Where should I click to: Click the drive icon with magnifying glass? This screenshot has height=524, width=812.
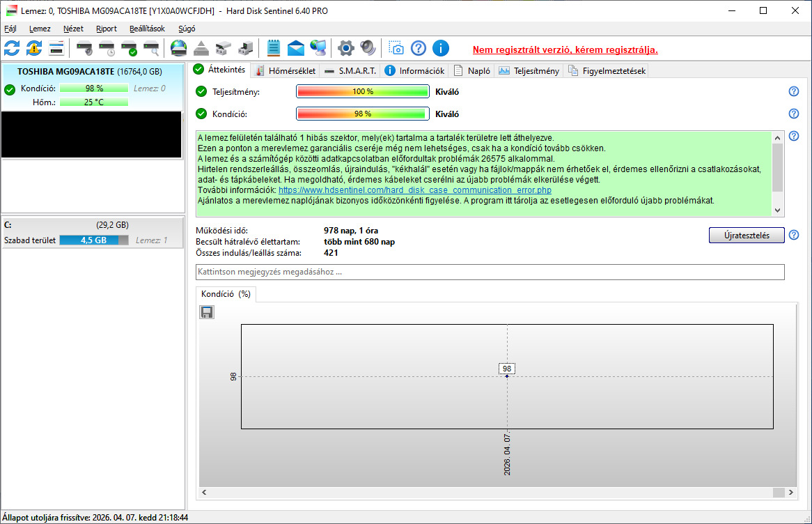coord(151,49)
